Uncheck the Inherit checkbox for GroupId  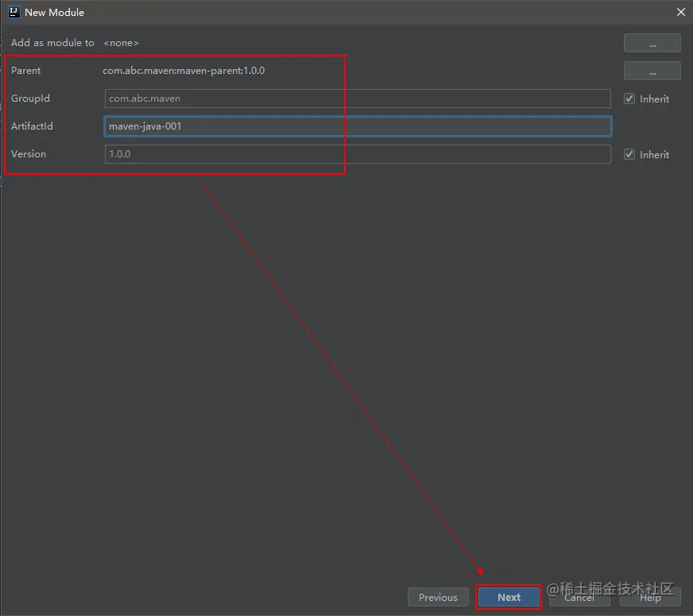[629, 99]
